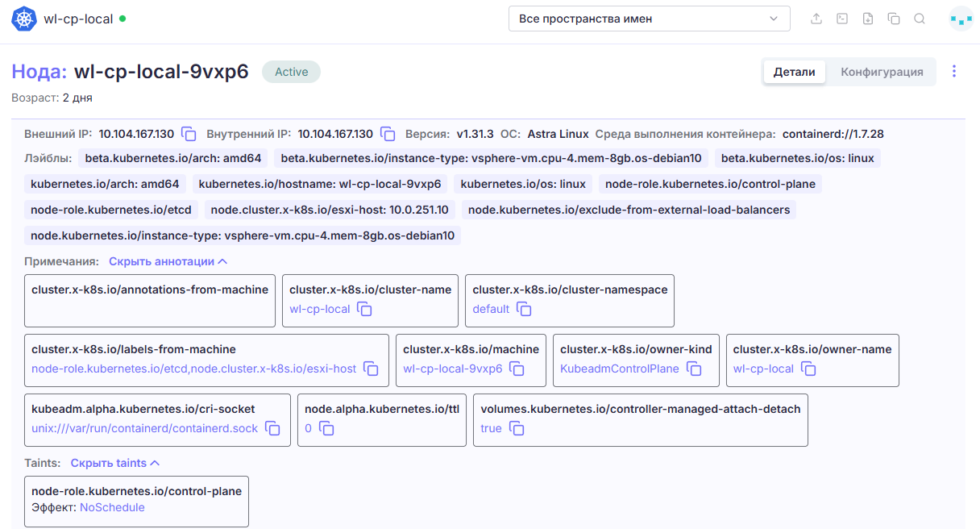The width and height of the screenshot is (980, 529).
Task: Click the annotations-from-machine annotation card
Action: (x=150, y=301)
